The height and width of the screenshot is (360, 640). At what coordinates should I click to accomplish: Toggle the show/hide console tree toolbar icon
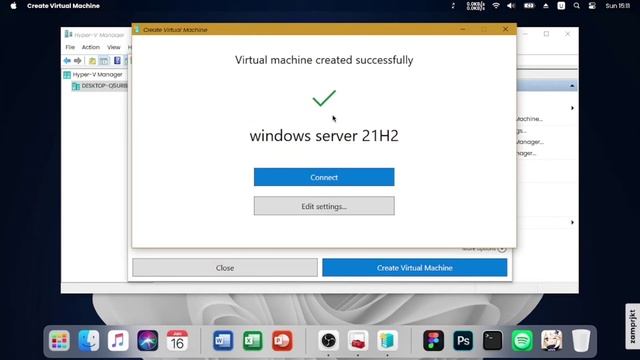(x=104, y=61)
